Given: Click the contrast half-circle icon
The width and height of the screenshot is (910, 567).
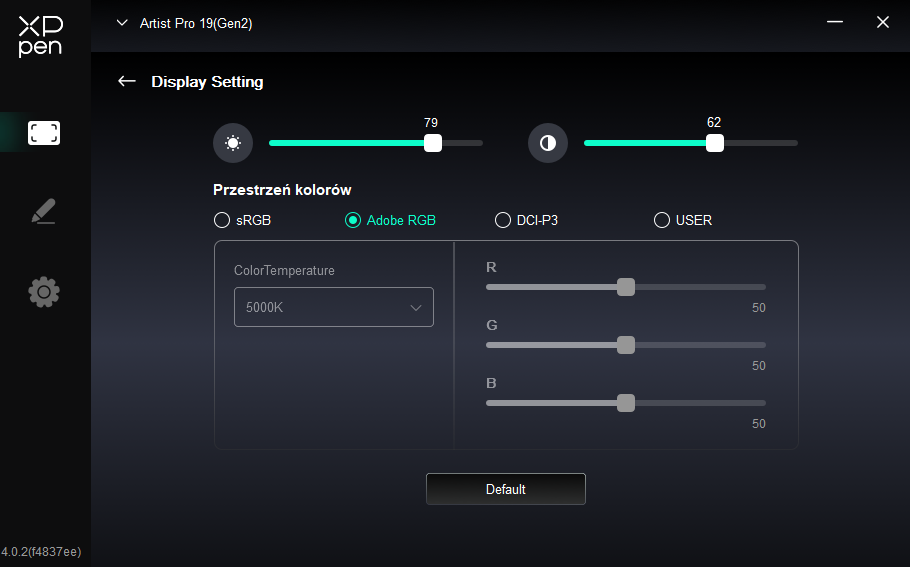Looking at the screenshot, I should click(x=547, y=143).
